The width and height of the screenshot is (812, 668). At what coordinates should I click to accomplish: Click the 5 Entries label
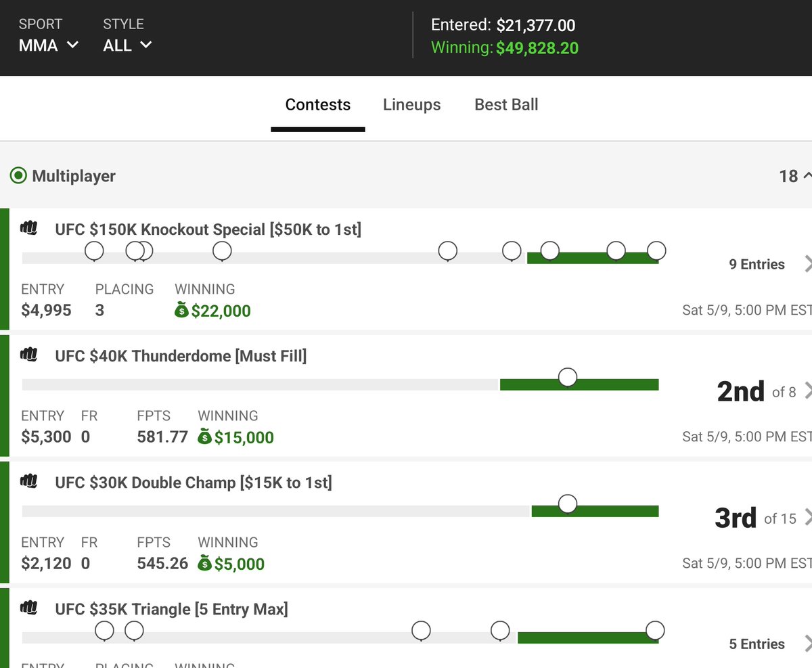[x=757, y=644]
